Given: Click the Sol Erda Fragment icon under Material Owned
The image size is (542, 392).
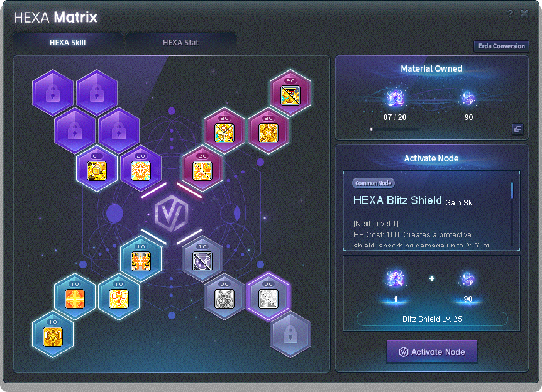Looking at the screenshot, I should pyautogui.click(x=468, y=98).
